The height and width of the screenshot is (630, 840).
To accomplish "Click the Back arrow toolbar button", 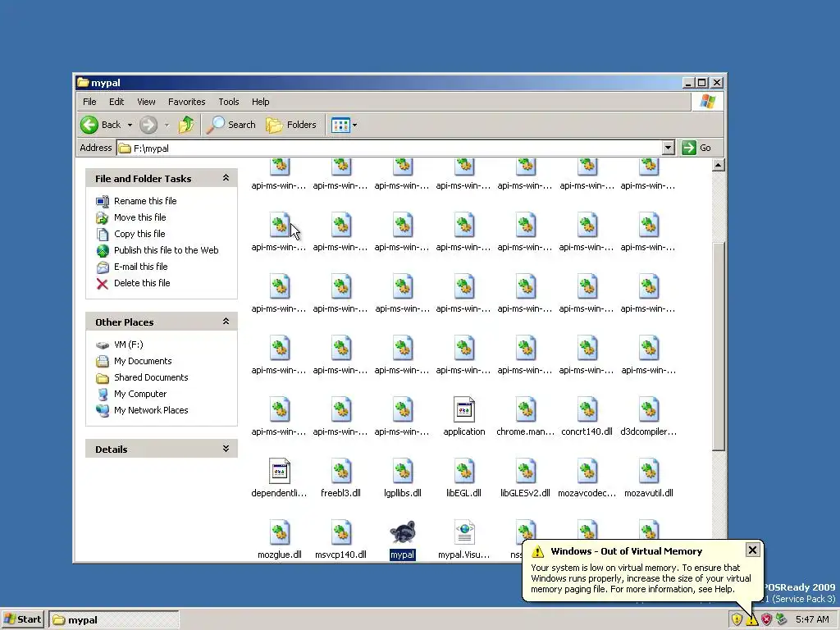I will 101,125.
